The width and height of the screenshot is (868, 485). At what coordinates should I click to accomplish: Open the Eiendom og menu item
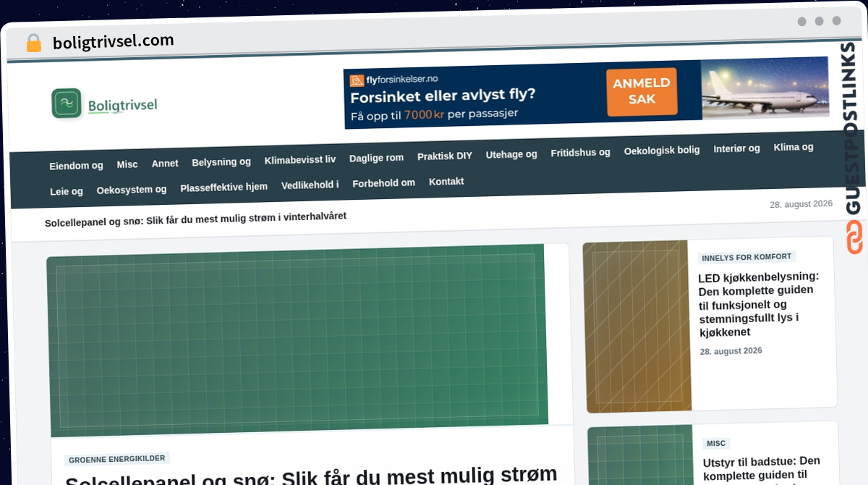click(76, 166)
